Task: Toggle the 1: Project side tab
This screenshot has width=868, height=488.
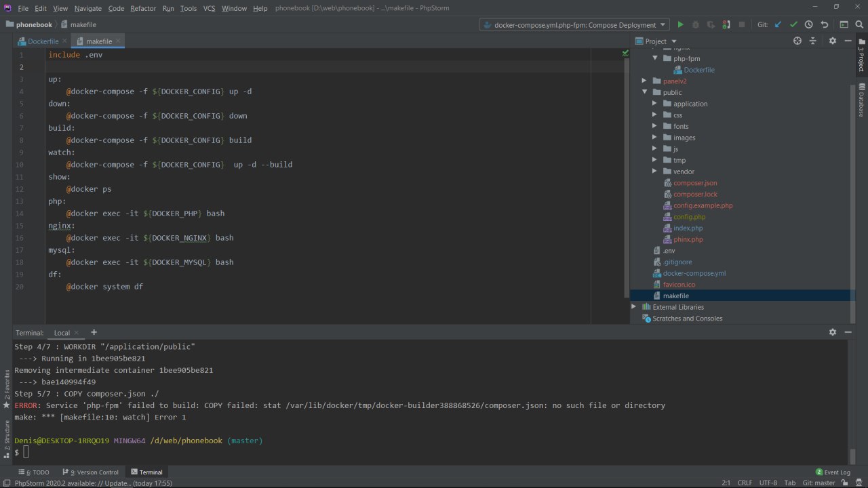Action: tap(861, 54)
